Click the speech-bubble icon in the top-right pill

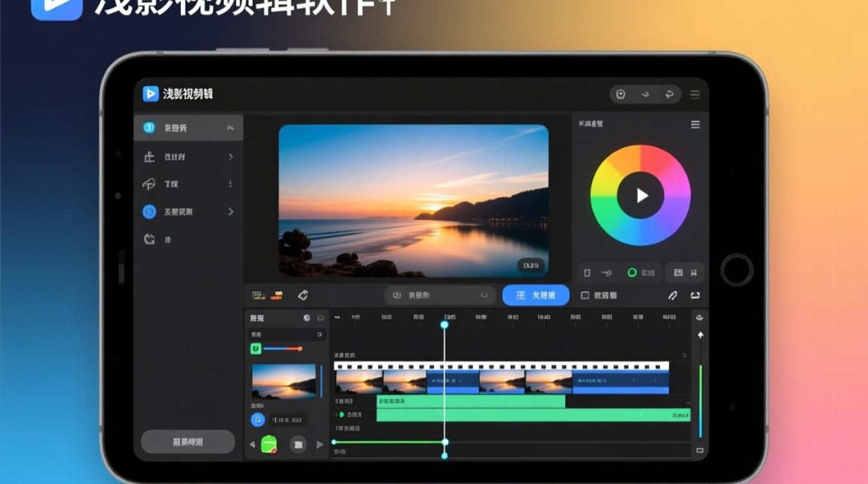coord(670,94)
